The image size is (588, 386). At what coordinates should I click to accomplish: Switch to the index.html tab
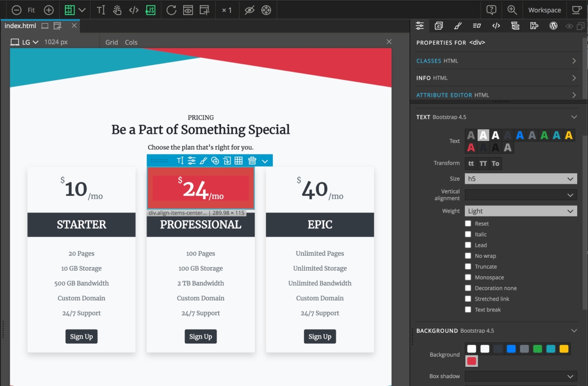click(20, 26)
